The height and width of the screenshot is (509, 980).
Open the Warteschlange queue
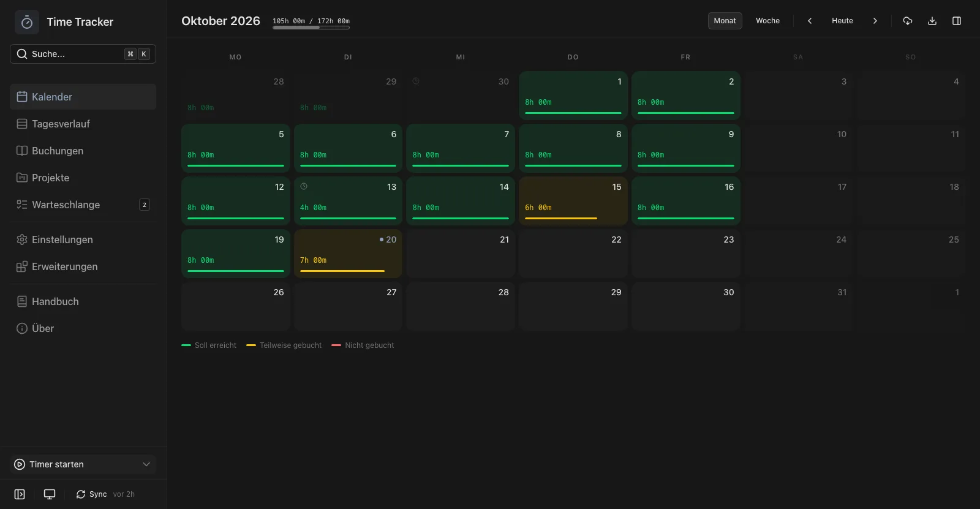83,205
